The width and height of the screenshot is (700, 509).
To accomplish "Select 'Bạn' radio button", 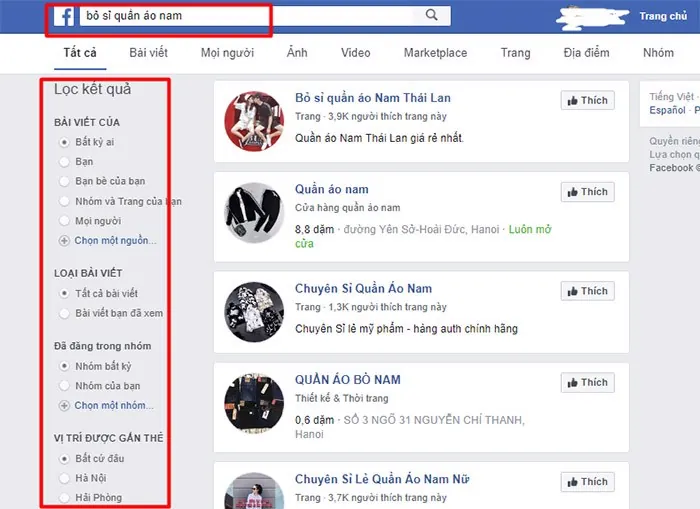I will pyautogui.click(x=64, y=162).
